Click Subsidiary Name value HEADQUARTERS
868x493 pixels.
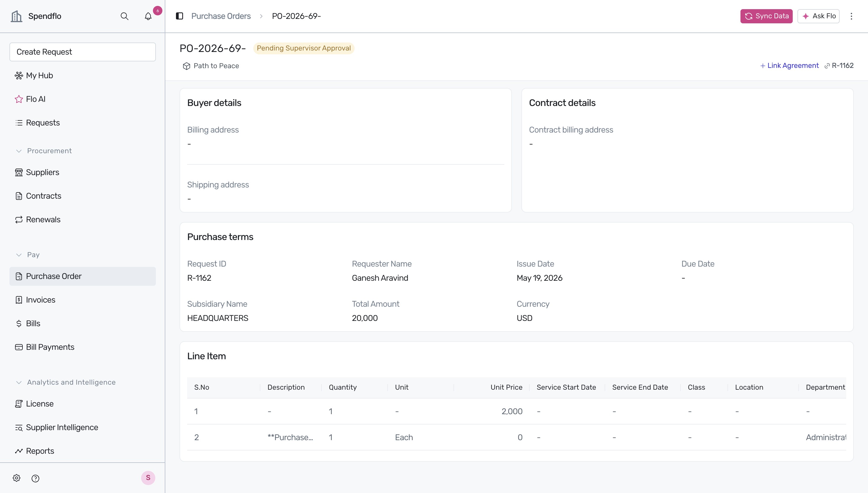coord(217,318)
